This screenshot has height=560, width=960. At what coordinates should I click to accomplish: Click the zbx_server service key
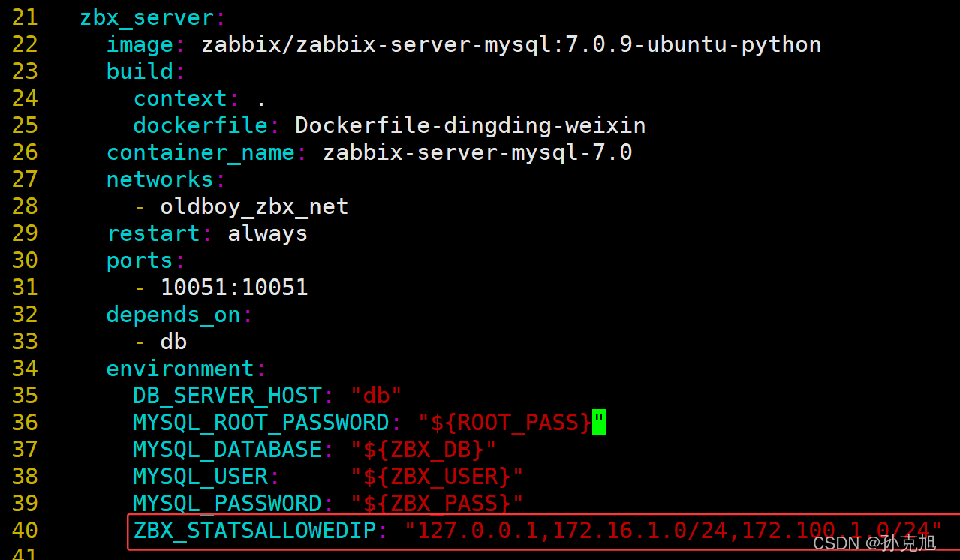pos(146,18)
